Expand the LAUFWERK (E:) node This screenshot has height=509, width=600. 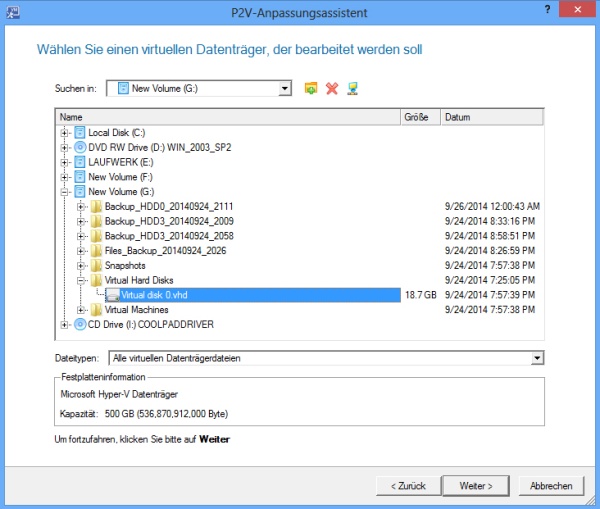(64, 162)
